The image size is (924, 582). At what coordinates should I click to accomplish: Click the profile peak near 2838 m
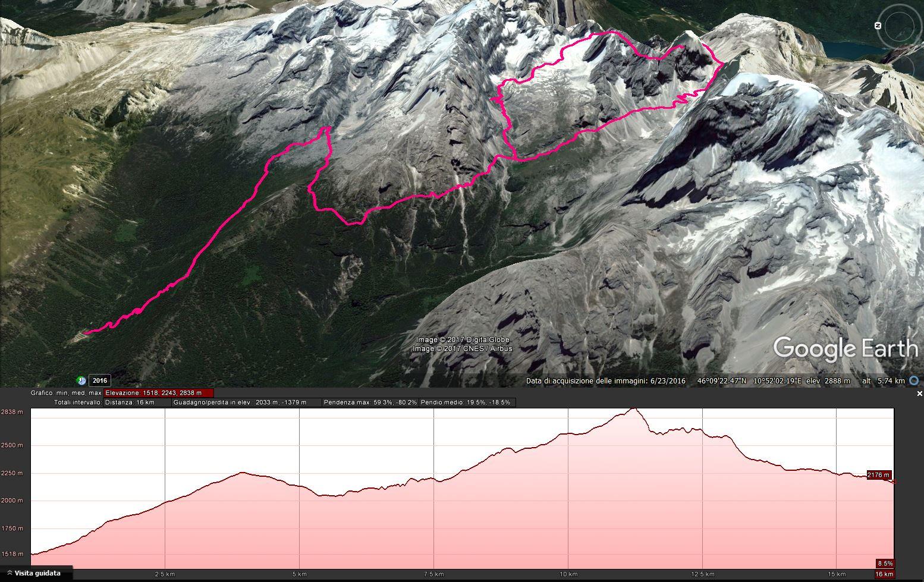(634, 410)
